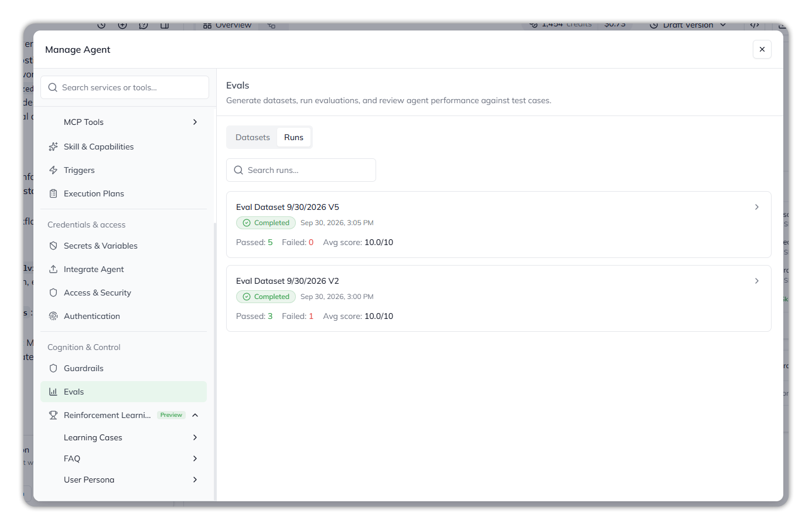The image size is (812, 530).
Task: Click Passed: 5 in the V5 run
Action: click(x=254, y=242)
